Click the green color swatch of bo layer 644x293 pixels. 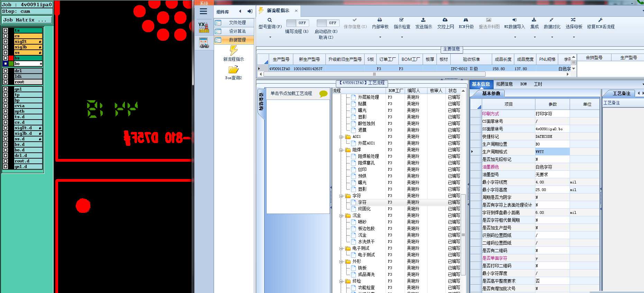coord(11,64)
